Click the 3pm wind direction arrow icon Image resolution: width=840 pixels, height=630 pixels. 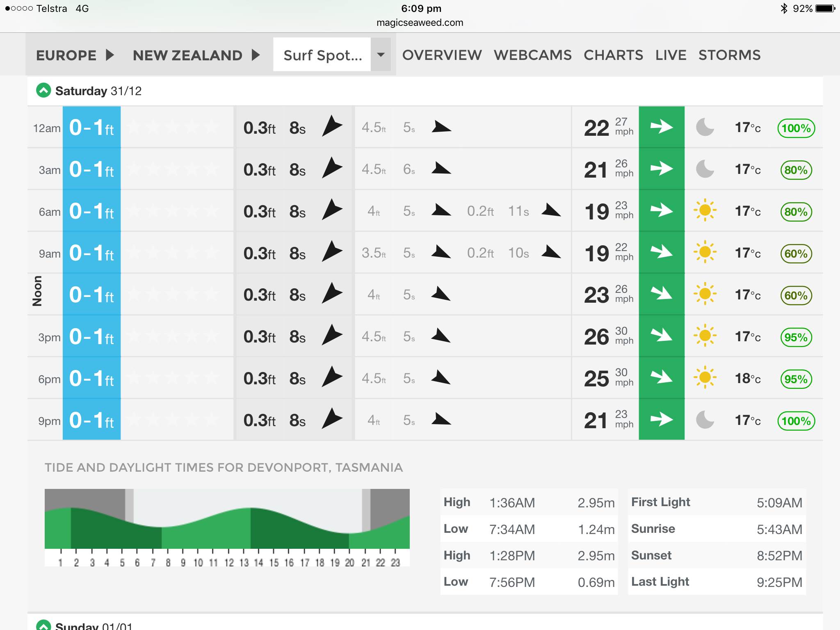(661, 336)
